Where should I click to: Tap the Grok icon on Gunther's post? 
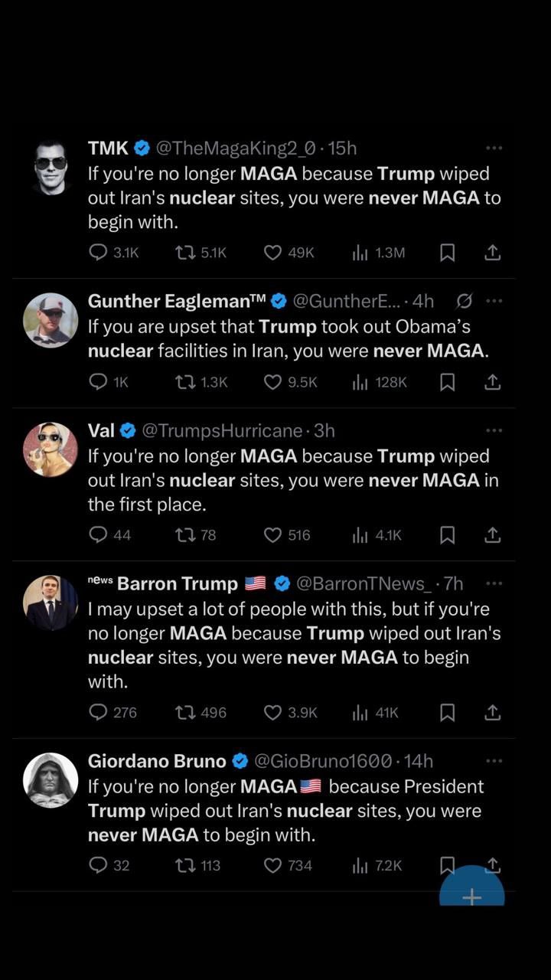tap(464, 301)
